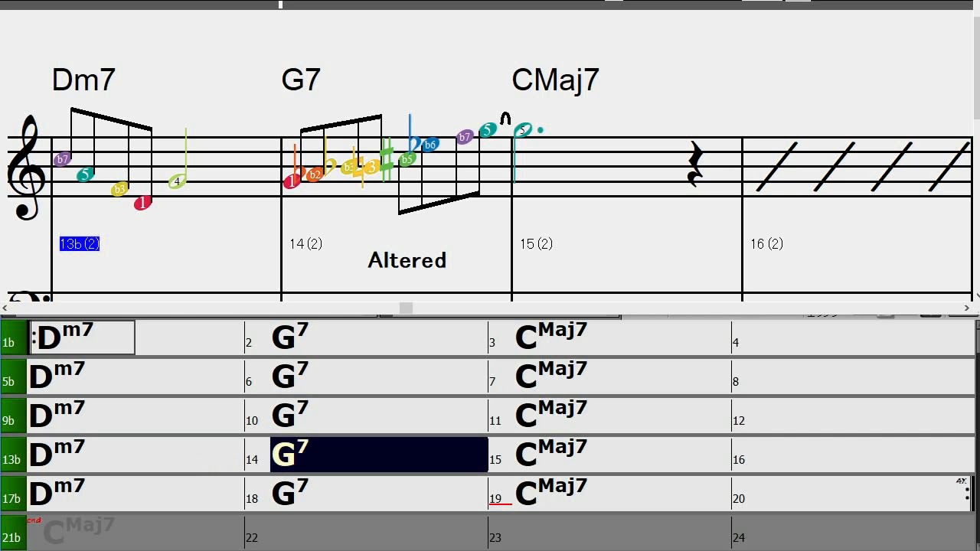
Task: Select the CMaj7 chord in bar 7
Action: [551, 376]
